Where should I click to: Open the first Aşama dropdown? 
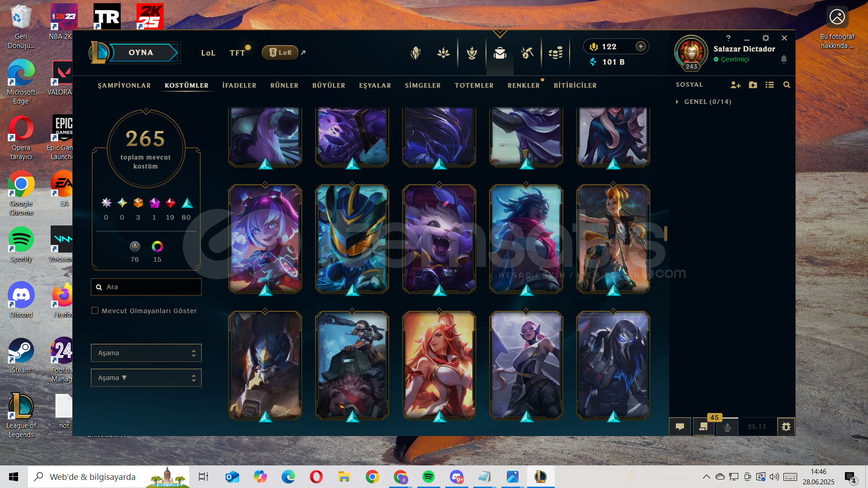[x=146, y=353]
